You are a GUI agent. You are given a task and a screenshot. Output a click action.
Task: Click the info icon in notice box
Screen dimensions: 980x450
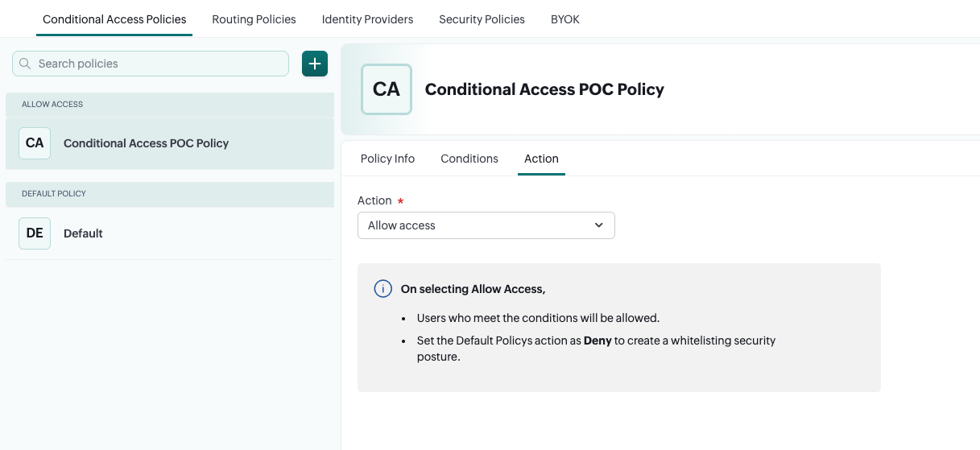tap(383, 289)
